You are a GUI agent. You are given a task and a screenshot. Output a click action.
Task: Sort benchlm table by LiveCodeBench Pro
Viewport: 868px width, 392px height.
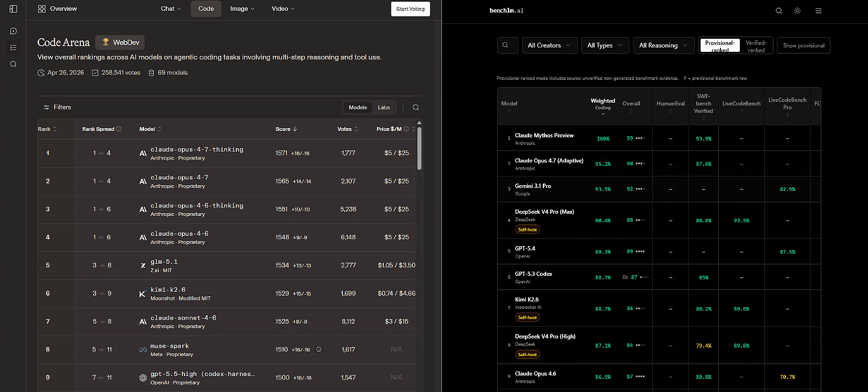click(x=787, y=106)
